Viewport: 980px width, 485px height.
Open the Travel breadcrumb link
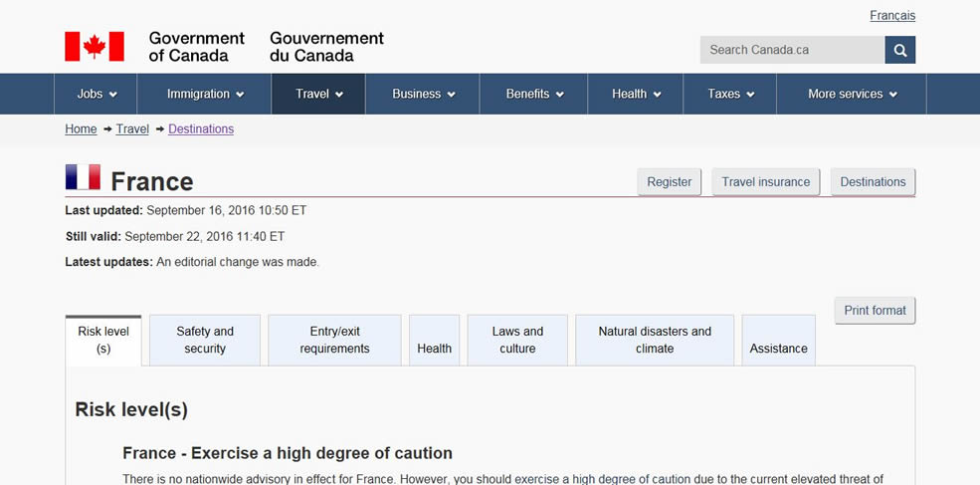click(132, 128)
